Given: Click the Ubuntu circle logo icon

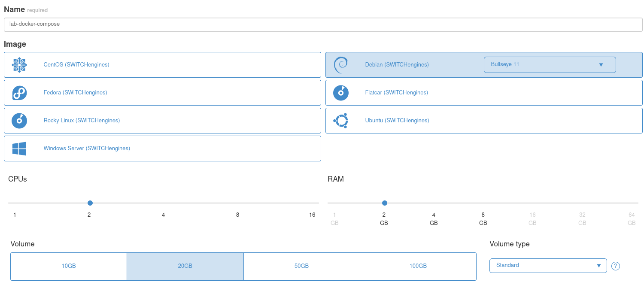Looking at the screenshot, I should [341, 121].
